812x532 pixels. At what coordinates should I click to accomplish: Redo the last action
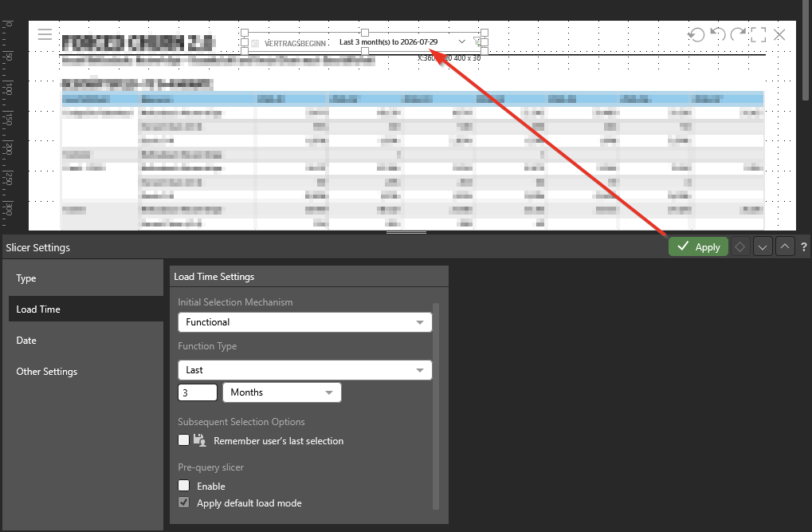pyautogui.click(x=737, y=34)
